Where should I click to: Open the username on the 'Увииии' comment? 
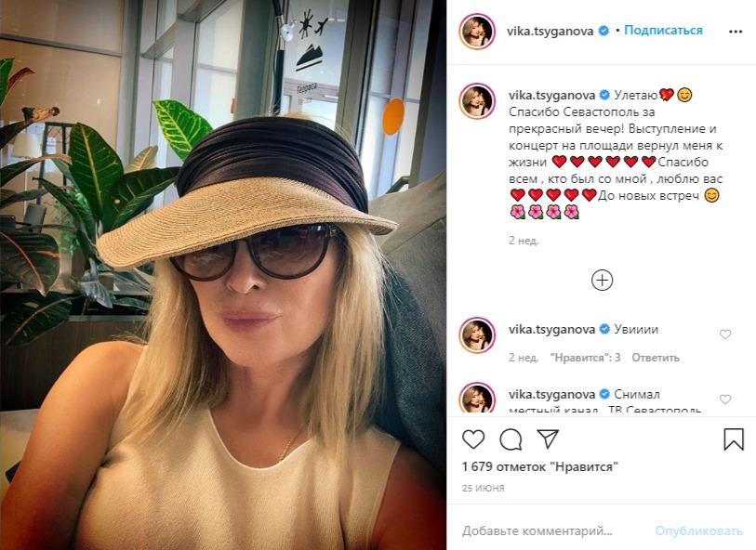click(x=551, y=330)
